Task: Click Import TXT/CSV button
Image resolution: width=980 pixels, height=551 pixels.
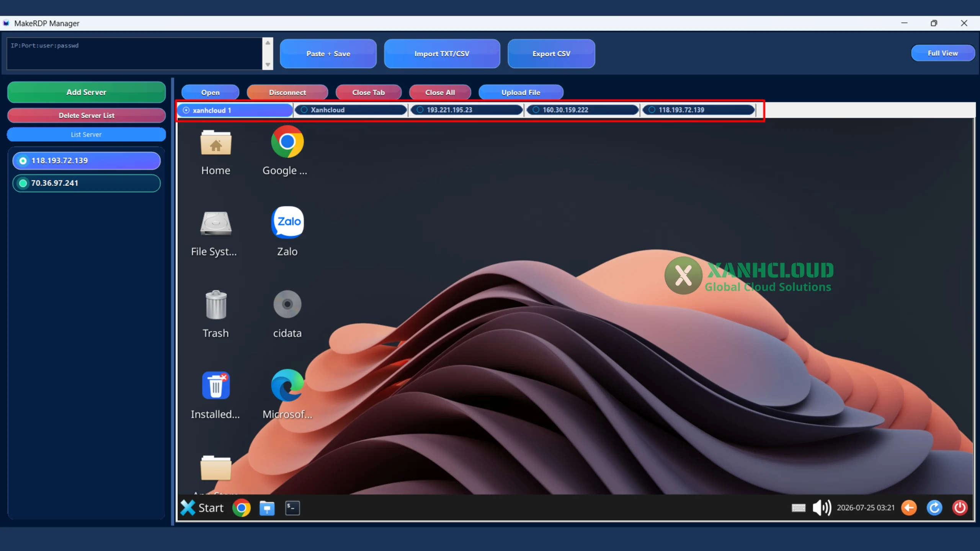Action: 442,54
